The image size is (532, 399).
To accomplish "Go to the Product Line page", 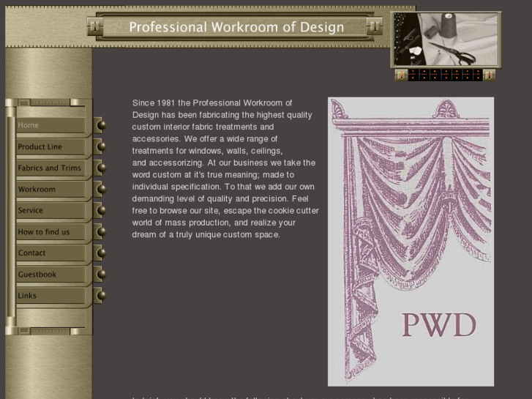I will point(51,146).
